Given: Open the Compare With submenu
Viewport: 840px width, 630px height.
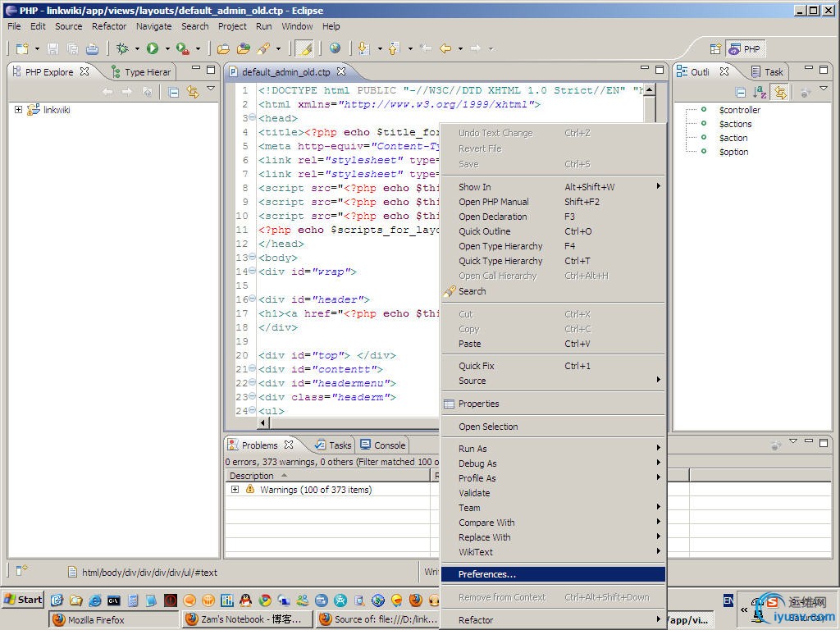Looking at the screenshot, I should pyautogui.click(x=553, y=523).
